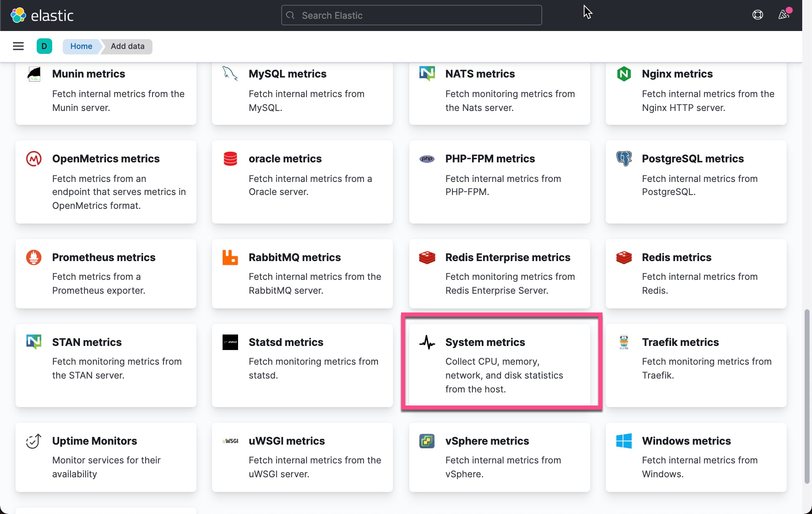Click the oracle red database icon
This screenshot has height=514, width=812.
230,158
